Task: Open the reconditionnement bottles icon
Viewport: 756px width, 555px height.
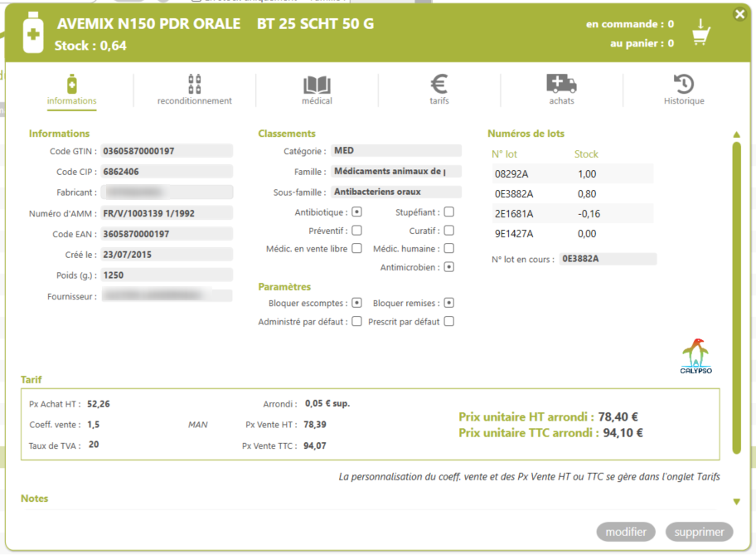Action: pos(195,84)
